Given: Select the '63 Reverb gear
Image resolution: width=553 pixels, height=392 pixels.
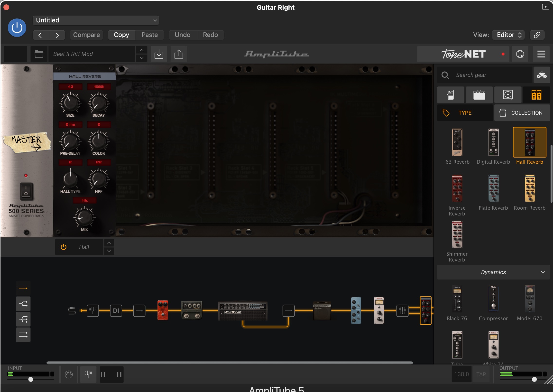Looking at the screenshot, I should tap(457, 147).
